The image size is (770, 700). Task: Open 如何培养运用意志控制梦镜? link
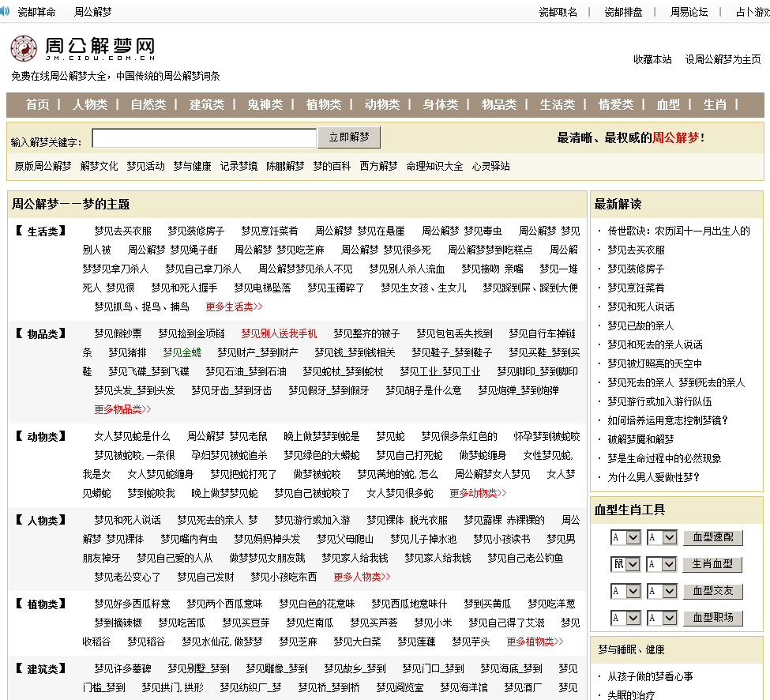pos(668,420)
